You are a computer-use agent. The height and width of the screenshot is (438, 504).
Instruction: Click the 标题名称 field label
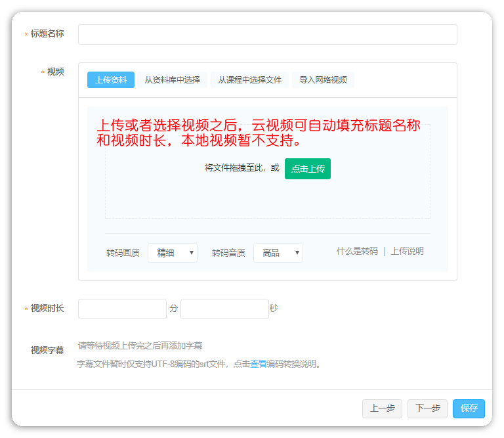point(47,34)
